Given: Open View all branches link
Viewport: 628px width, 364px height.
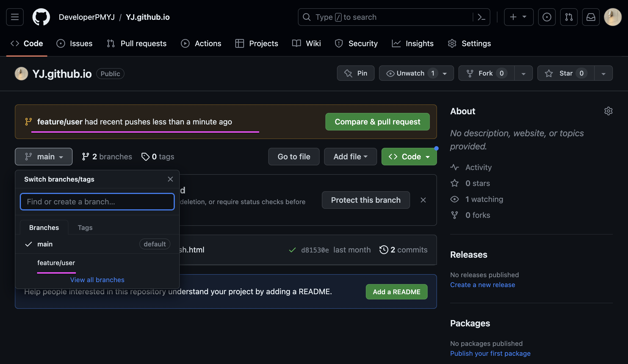Looking at the screenshot, I should [97, 280].
